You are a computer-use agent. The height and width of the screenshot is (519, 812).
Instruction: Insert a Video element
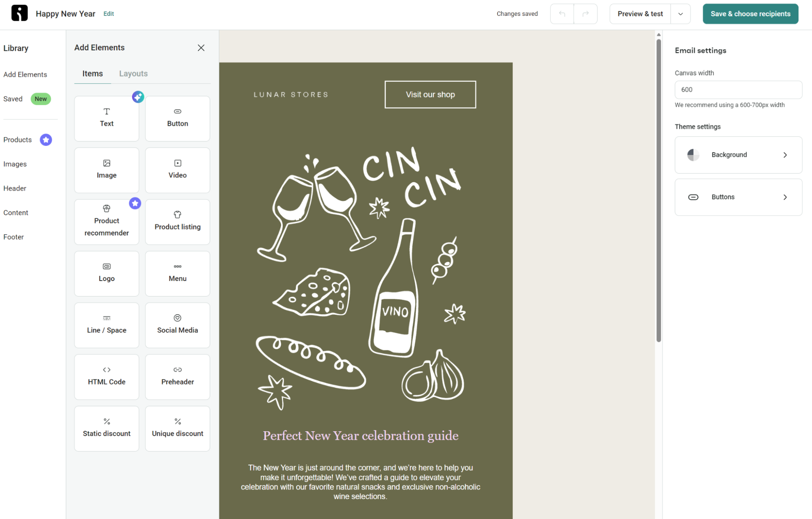[177, 170]
